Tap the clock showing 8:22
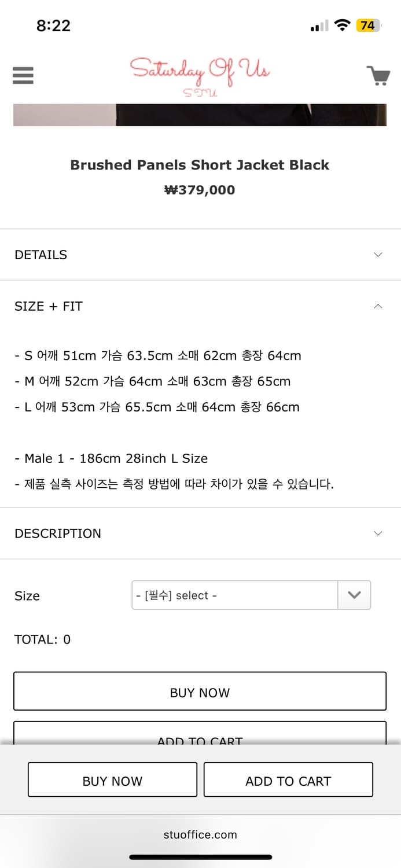The width and height of the screenshot is (401, 868). coord(53,25)
